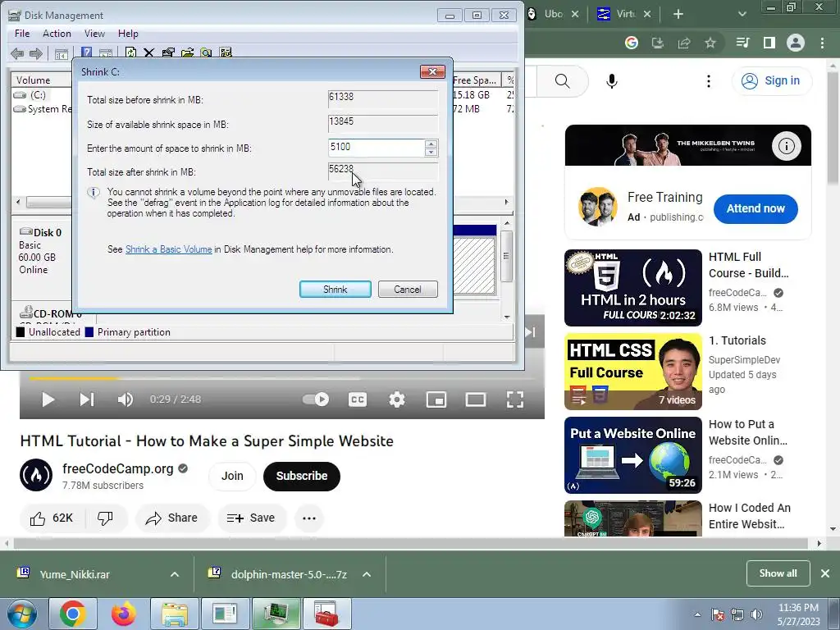
Task: Skip to next video
Action: [x=87, y=399]
